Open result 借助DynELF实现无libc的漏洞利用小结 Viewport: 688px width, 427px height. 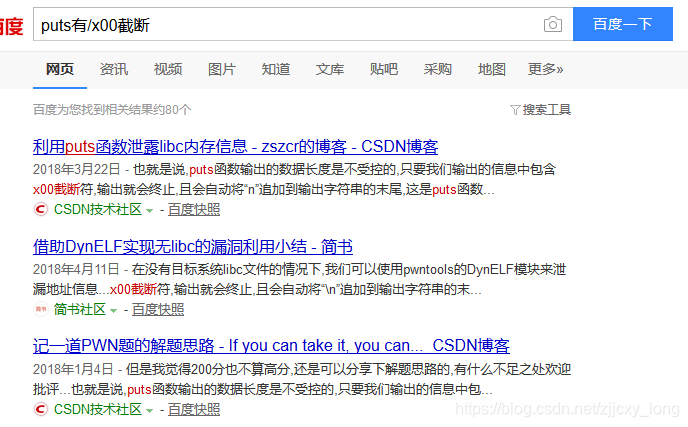[x=193, y=247]
